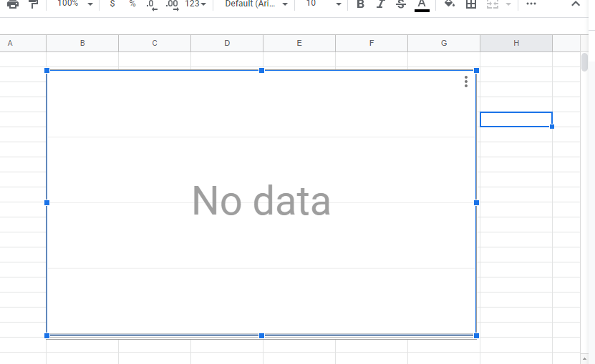Format as currency with dollar icon
This screenshot has height=364, width=595.
coord(112,4)
